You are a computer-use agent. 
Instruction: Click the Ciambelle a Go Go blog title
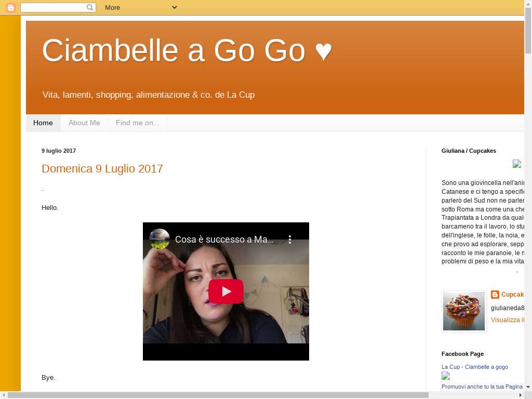coord(187,51)
